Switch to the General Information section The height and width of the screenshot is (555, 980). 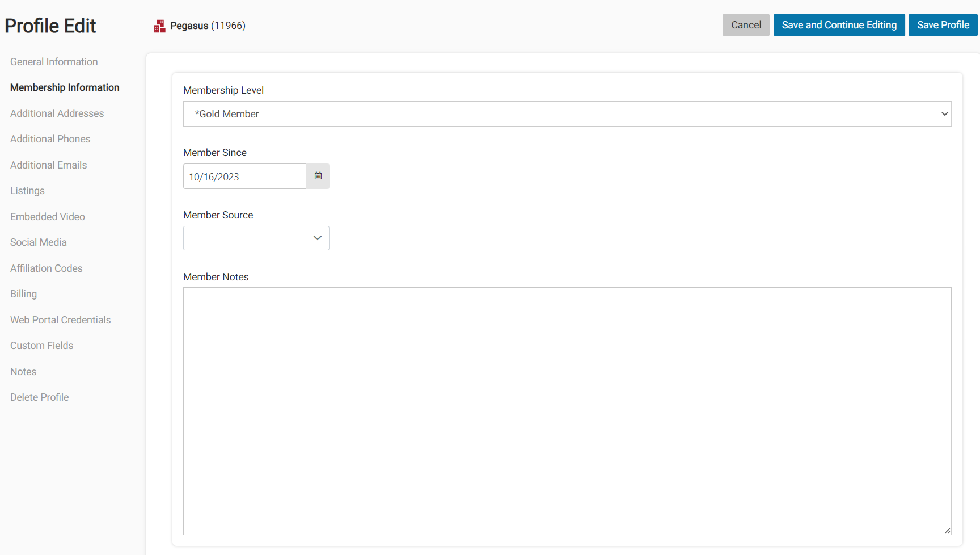[54, 61]
